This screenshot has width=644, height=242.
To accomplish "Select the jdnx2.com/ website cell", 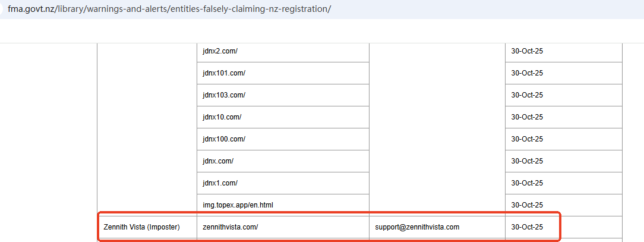I will (220, 51).
